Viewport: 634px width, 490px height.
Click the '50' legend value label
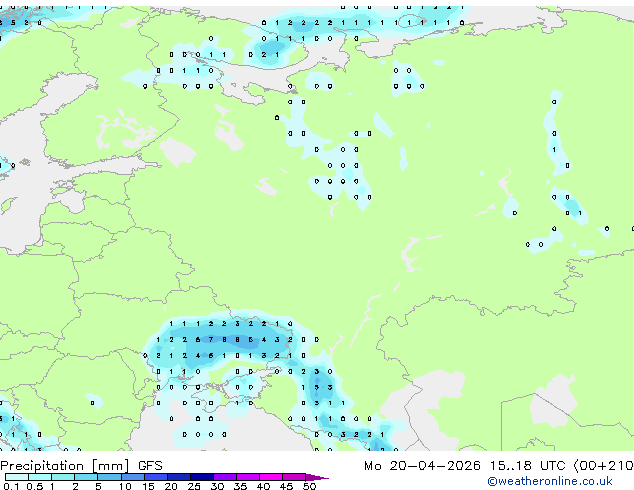309,486
